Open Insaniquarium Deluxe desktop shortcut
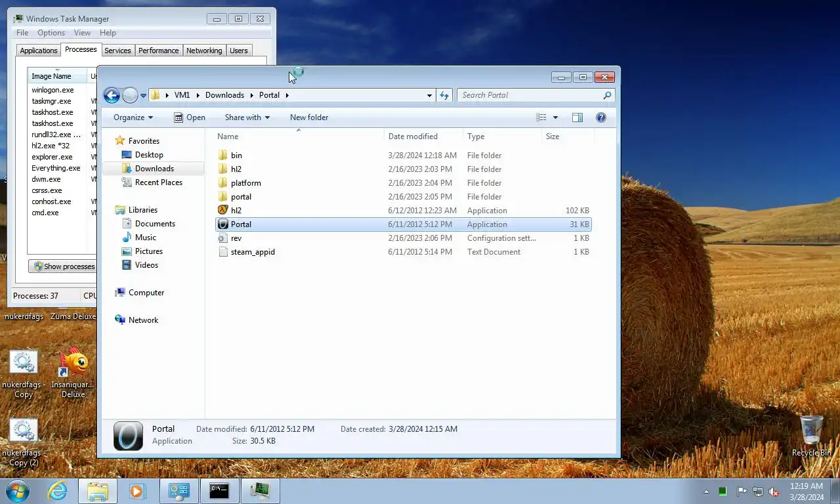This screenshot has height=504, width=840. coord(73,372)
